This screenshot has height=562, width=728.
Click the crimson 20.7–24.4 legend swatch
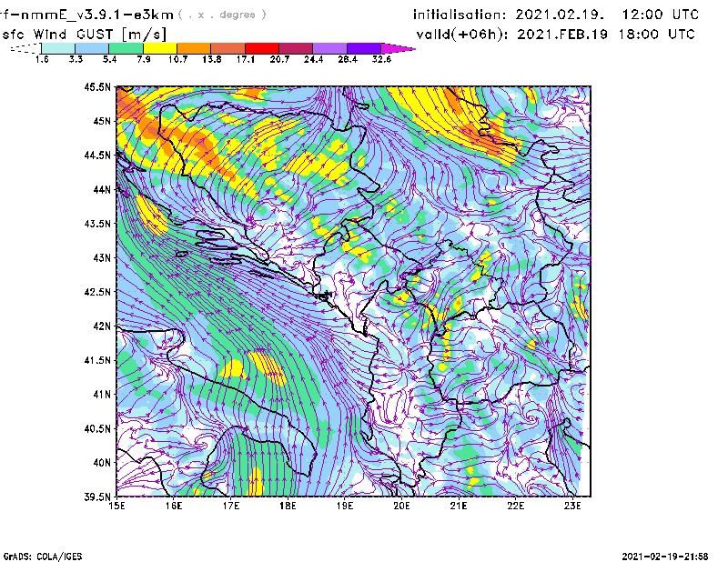pos(296,48)
